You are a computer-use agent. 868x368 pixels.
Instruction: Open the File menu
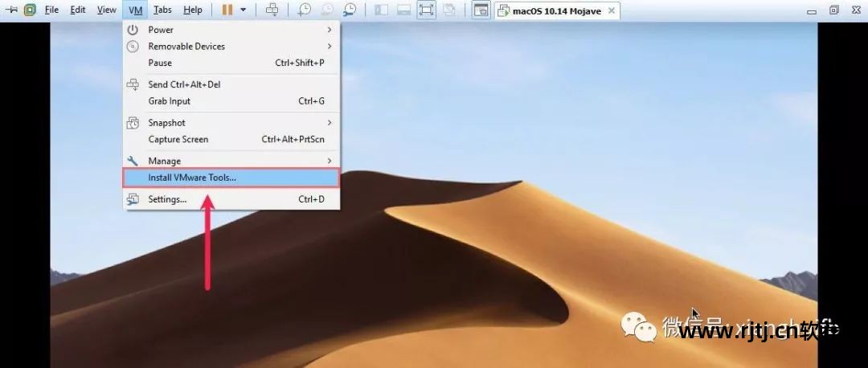pos(51,10)
